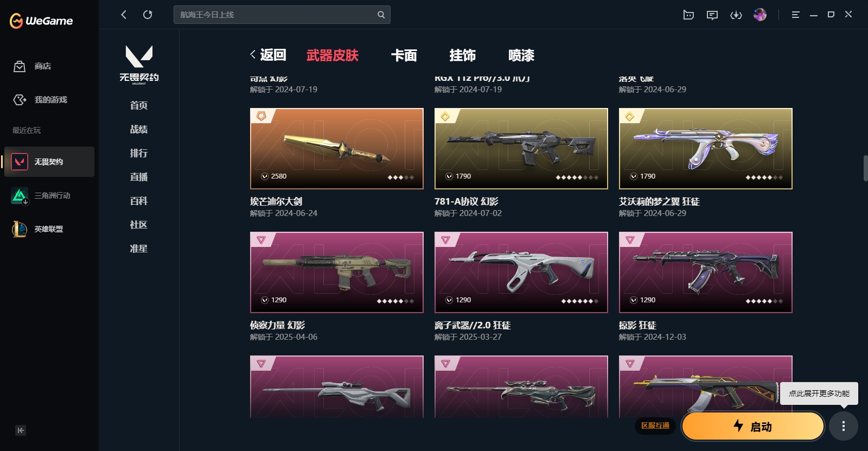This screenshot has height=451, width=868.
Task: Open 埃芒迪尔大剑 skin thumbnail
Action: [x=337, y=149]
